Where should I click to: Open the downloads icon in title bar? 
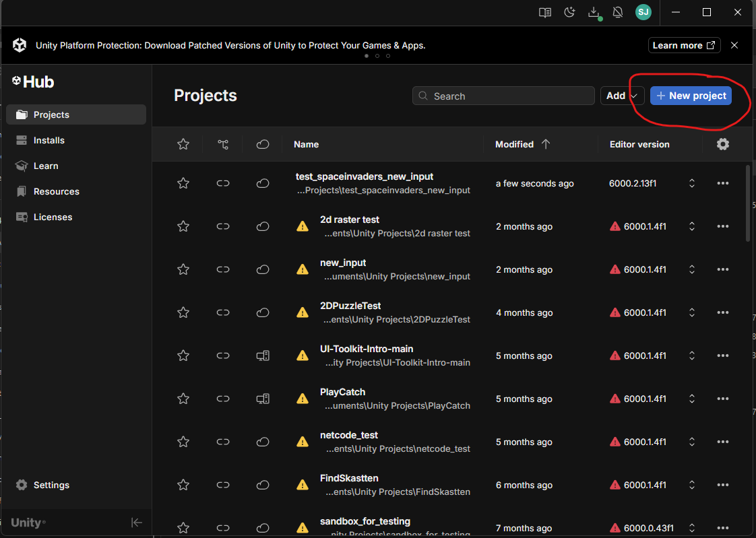(x=594, y=12)
